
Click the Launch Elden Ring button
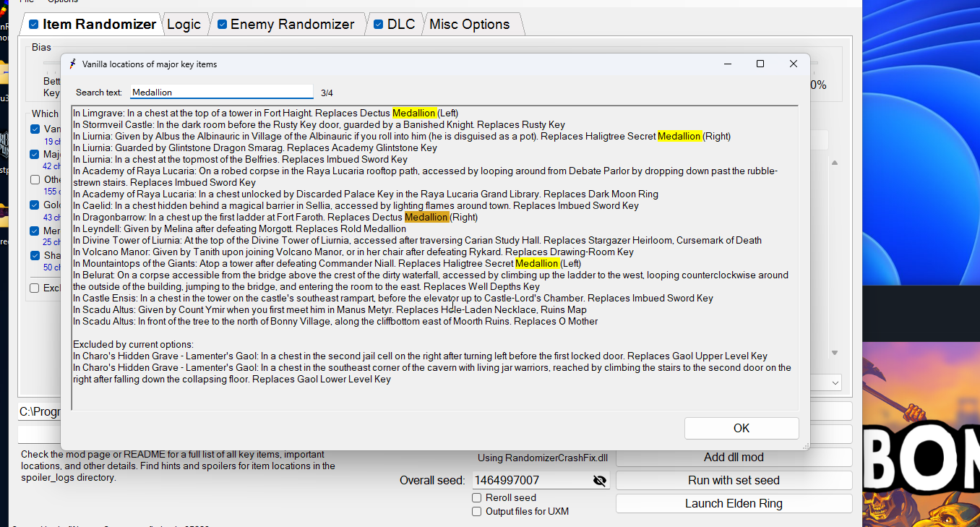click(x=734, y=504)
